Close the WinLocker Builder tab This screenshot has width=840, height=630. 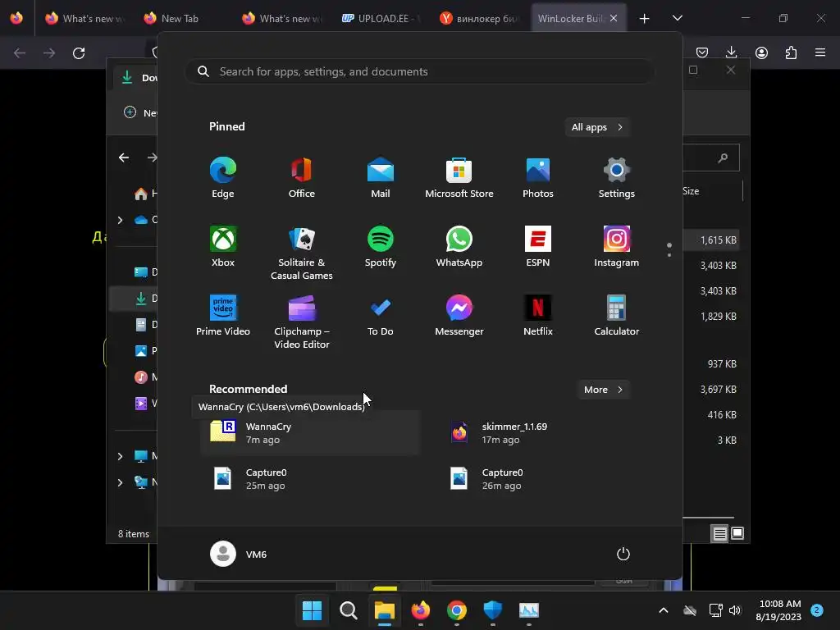pos(614,18)
